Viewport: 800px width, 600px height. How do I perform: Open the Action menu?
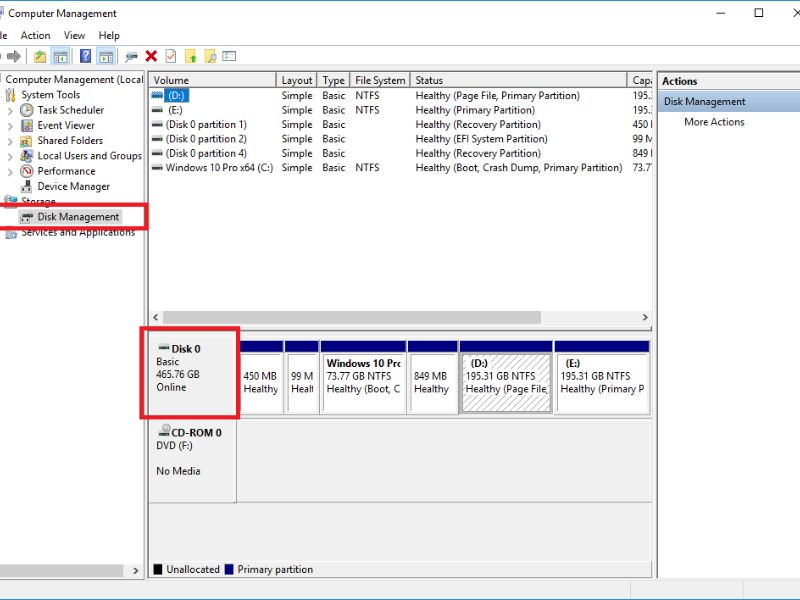pyautogui.click(x=35, y=35)
